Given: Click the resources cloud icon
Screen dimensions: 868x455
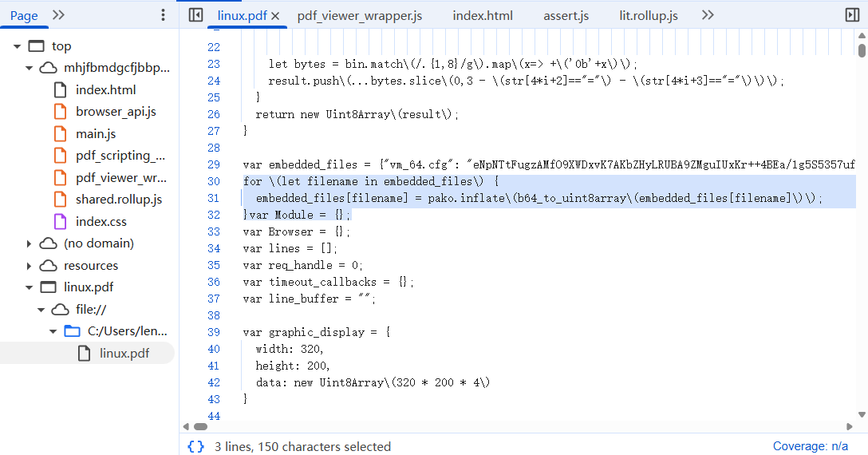Looking at the screenshot, I should (48, 266).
